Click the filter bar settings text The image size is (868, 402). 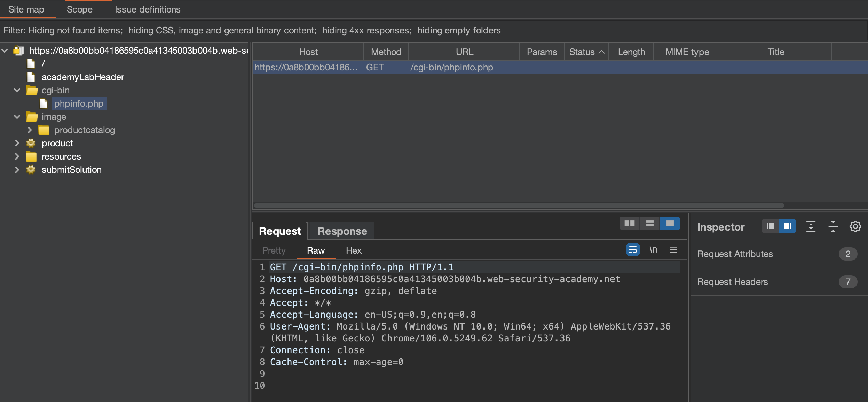point(252,30)
